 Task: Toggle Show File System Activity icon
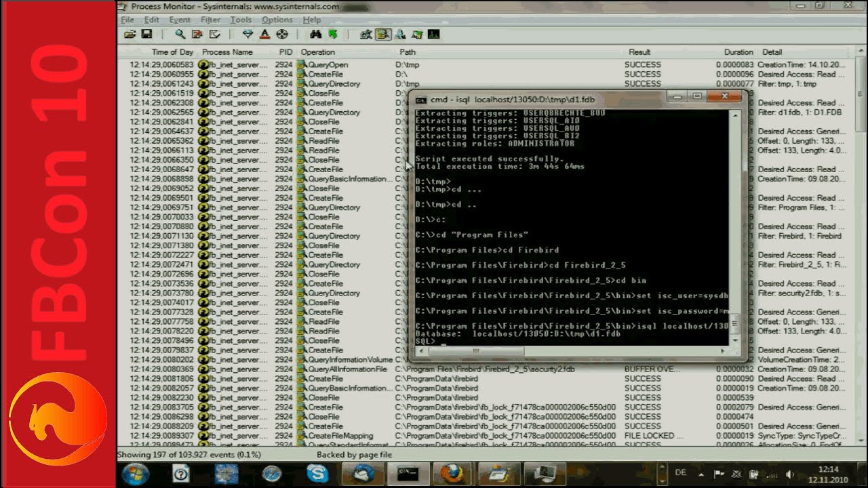(383, 34)
